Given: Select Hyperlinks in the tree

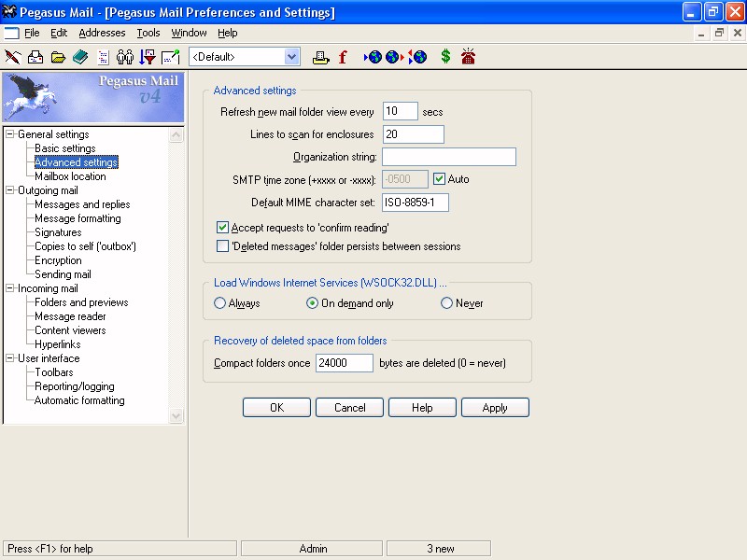Looking at the screenshot, I should [58, 344].
